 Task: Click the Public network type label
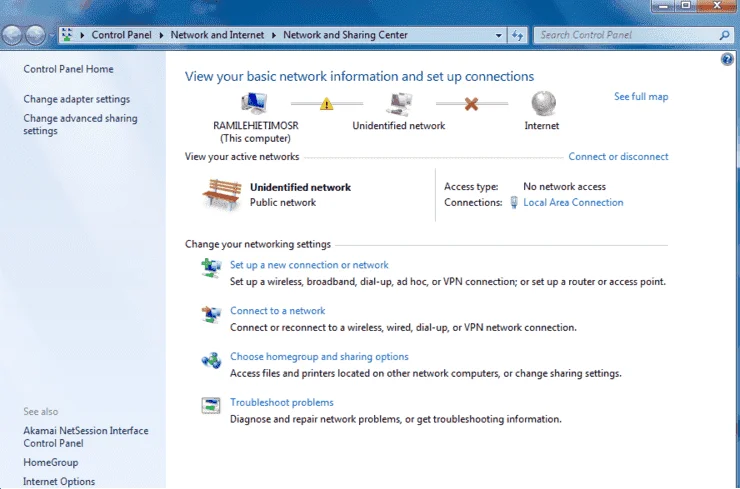click(x=283, y=202)
